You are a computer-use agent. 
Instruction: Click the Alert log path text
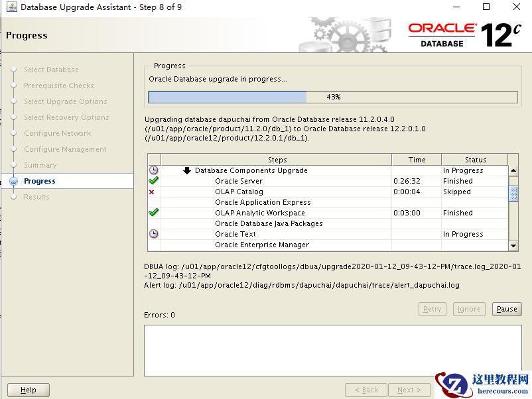[302, 285]
